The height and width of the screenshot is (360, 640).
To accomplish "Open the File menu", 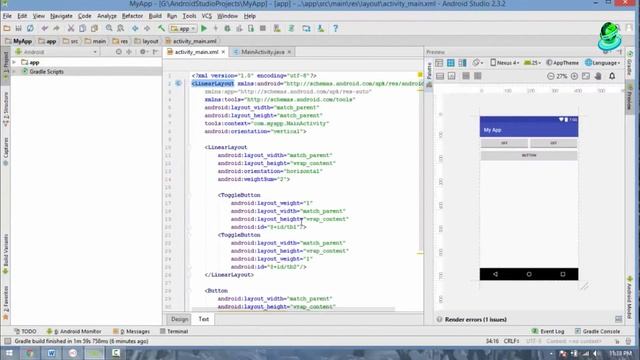I will tap(7, 16).
